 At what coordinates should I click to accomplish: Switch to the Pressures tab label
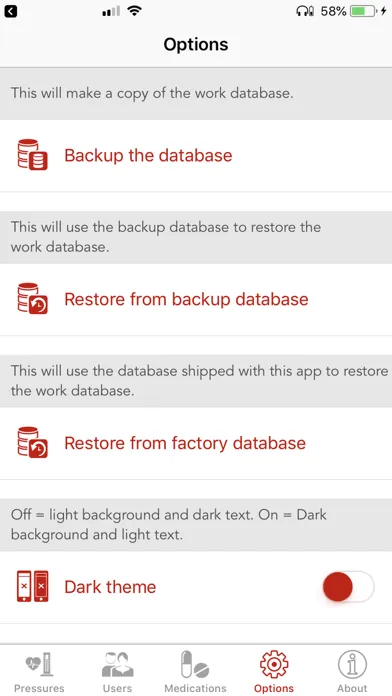tap(39, 688)
